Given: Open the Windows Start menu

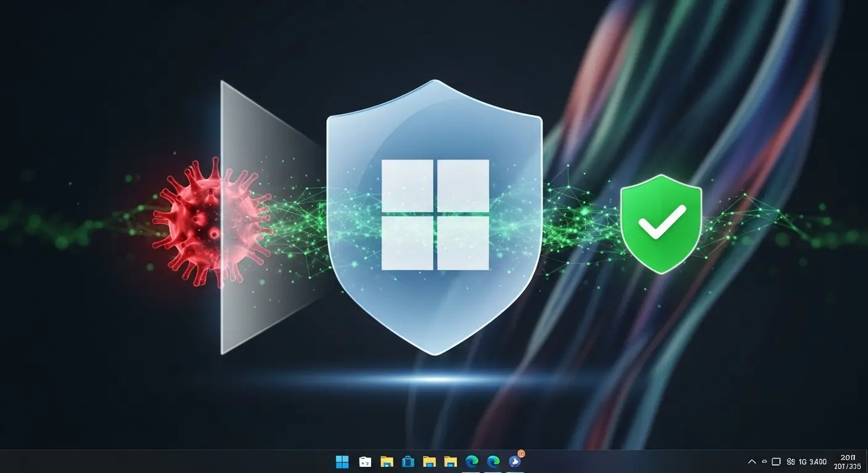Looking at the screenshot, I should [x=342, y=461].
